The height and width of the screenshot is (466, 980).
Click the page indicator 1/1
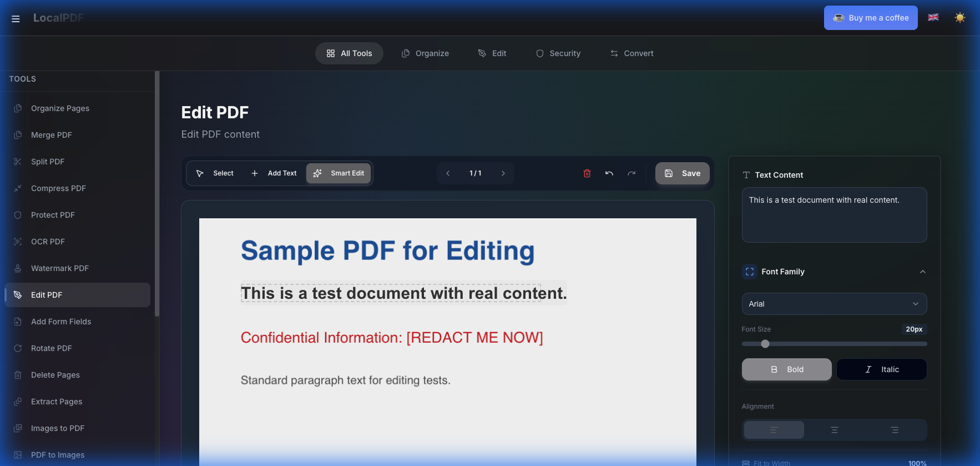[x=476, y=173]
